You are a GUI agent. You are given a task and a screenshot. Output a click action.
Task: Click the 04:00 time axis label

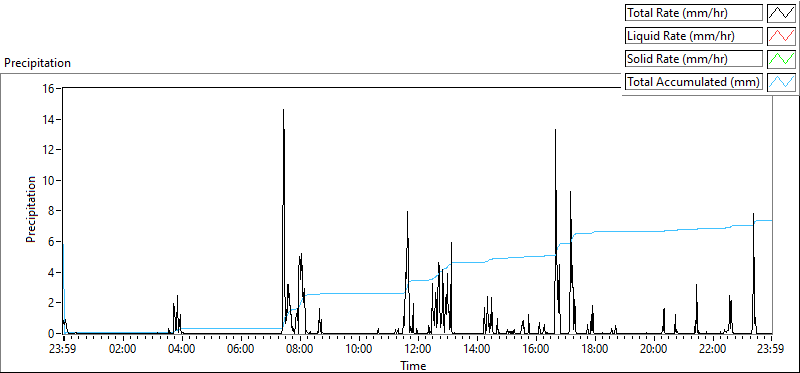click(x=182, y=350)
